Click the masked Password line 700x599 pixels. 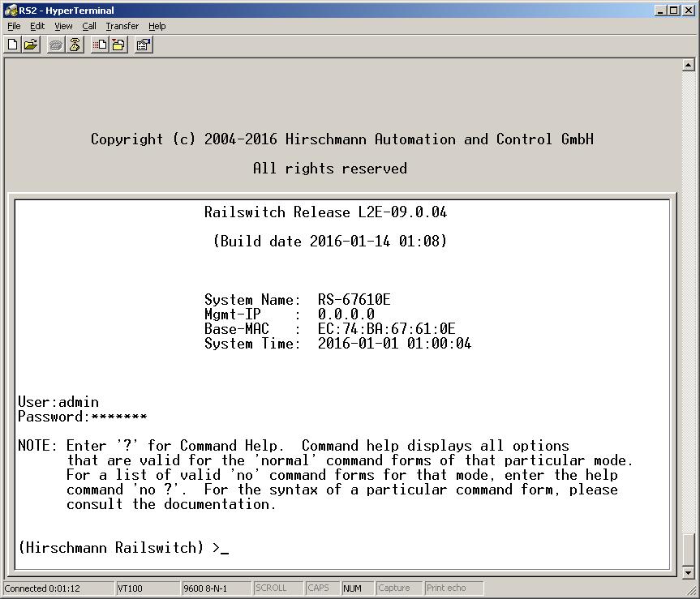(x=82, y=417)
